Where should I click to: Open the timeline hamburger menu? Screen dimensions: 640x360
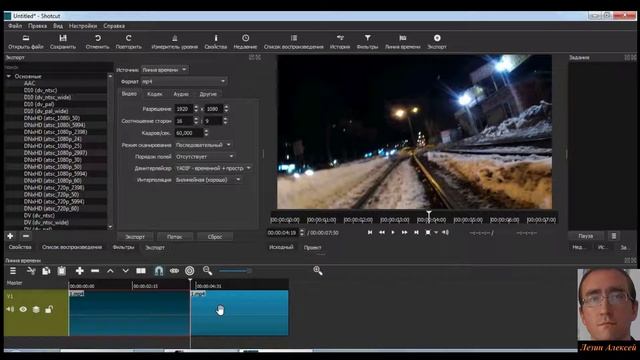[x=13, y=271]
